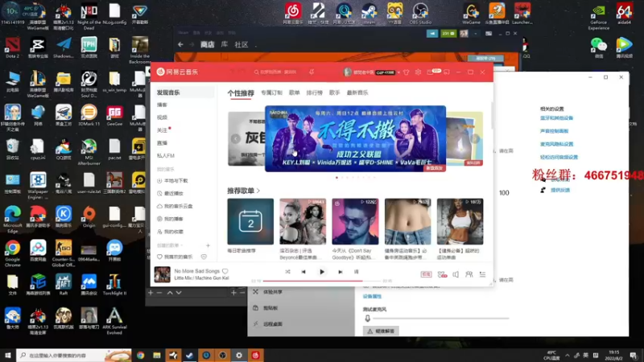This screenshot has width=644, height=362.
Task: Open the Windows Start menu
Action: click(x=7, y=355)
